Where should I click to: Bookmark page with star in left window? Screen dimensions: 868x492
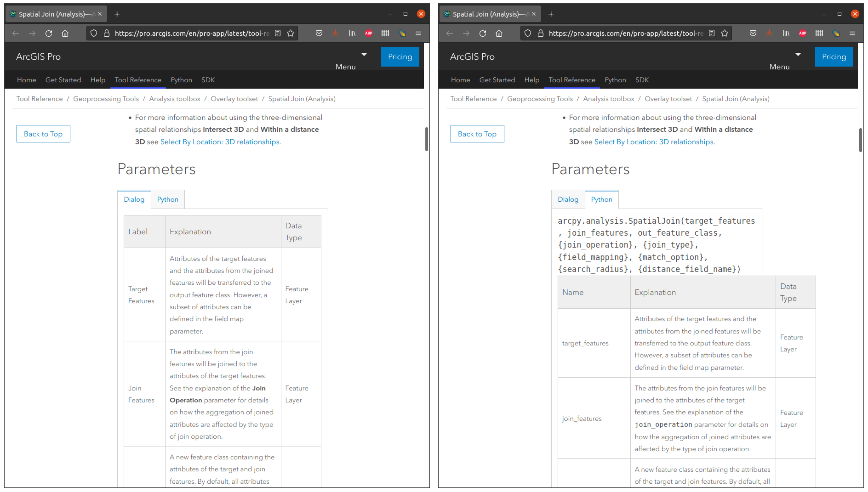(290, 33)
